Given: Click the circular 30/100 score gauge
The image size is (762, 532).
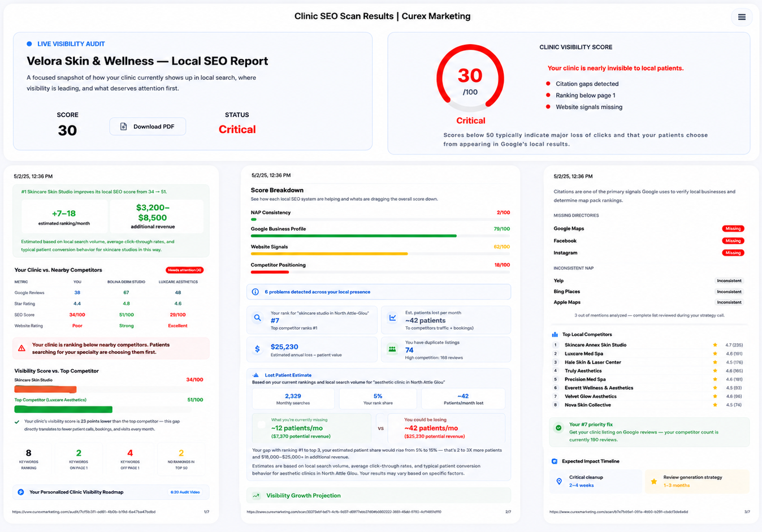Looking at the screenshot, I should pyautogui.click(x=470, y=78).
